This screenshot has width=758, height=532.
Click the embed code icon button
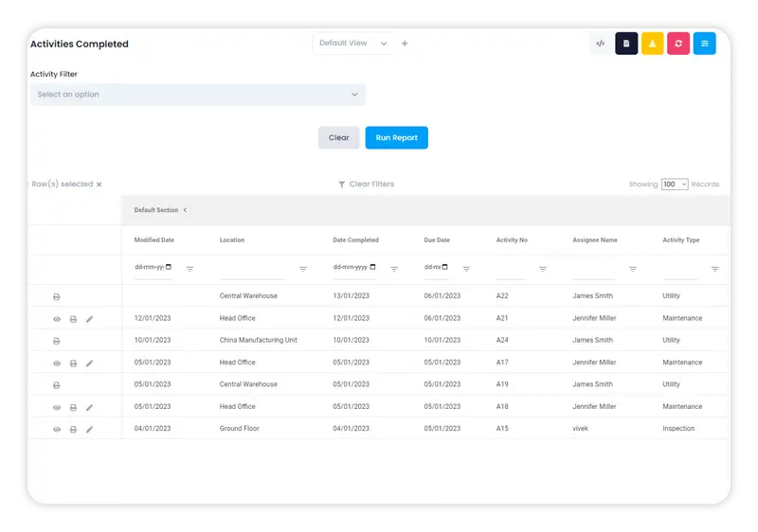coord(600,44)
